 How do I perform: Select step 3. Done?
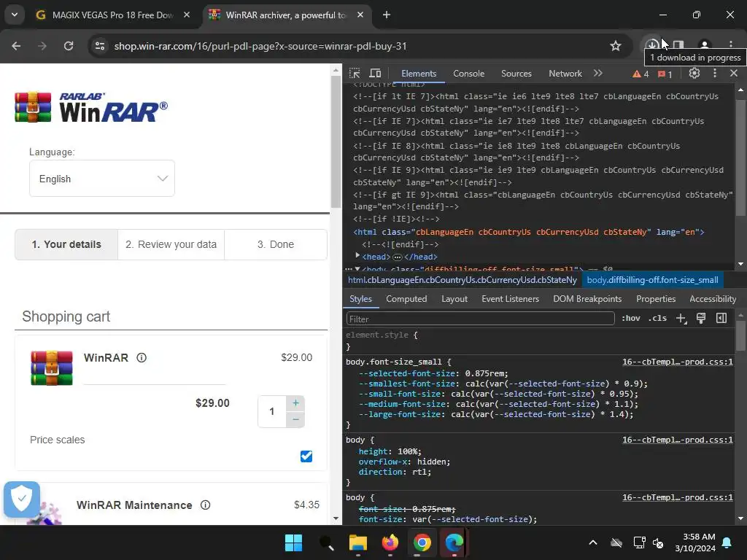(x=276, y=244)
